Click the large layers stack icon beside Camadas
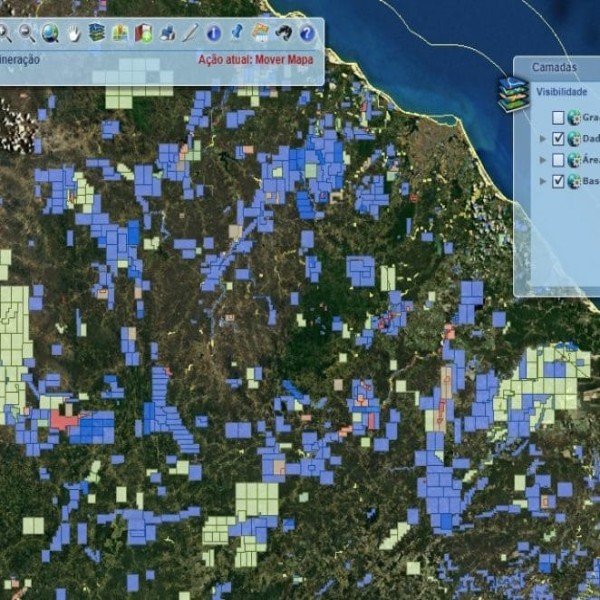 [513, 94]
